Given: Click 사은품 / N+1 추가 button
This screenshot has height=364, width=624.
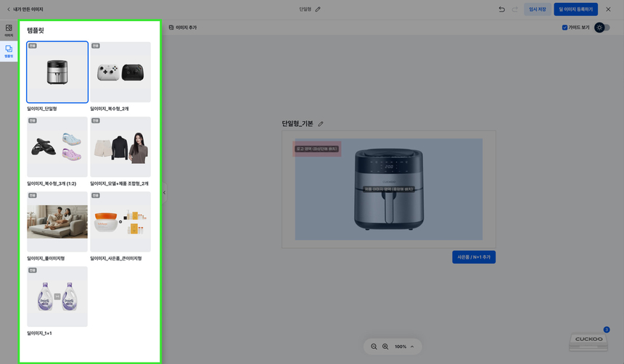Looking at the screenshot, I should [x=474, y=257].
